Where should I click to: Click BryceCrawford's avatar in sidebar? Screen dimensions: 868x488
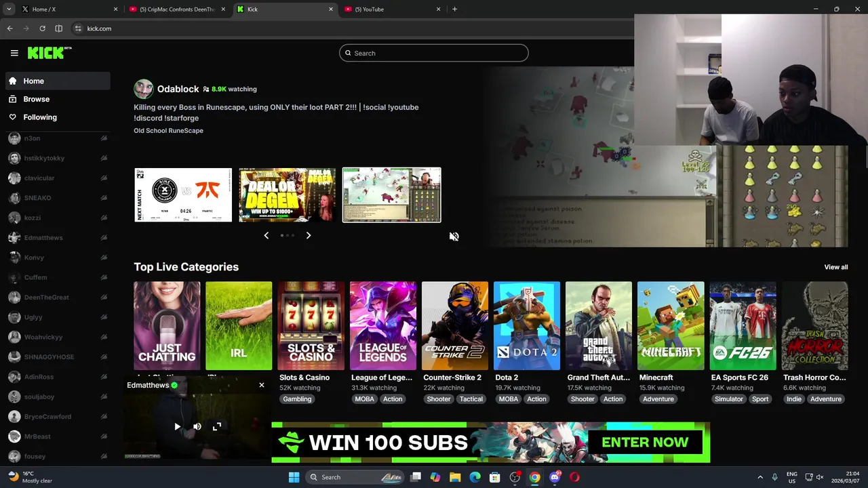click(14, 416)
